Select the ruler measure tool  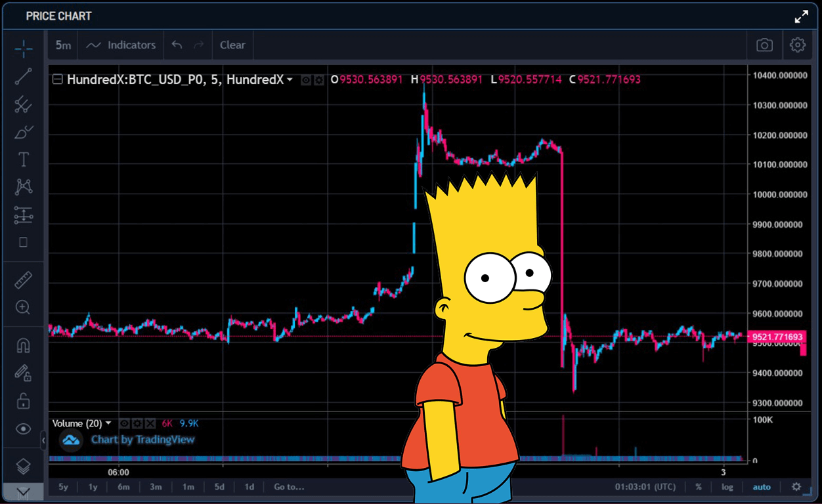(x=24, y=280)
